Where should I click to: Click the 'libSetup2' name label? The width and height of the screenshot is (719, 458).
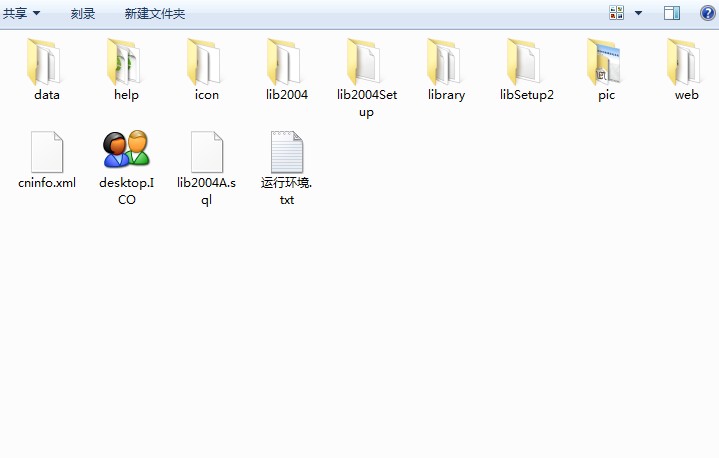527,95
